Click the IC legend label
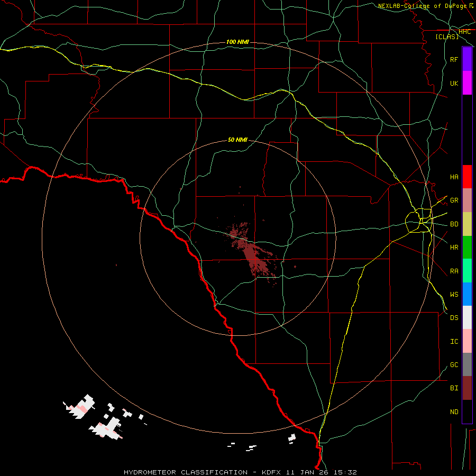 click(454, 342)
